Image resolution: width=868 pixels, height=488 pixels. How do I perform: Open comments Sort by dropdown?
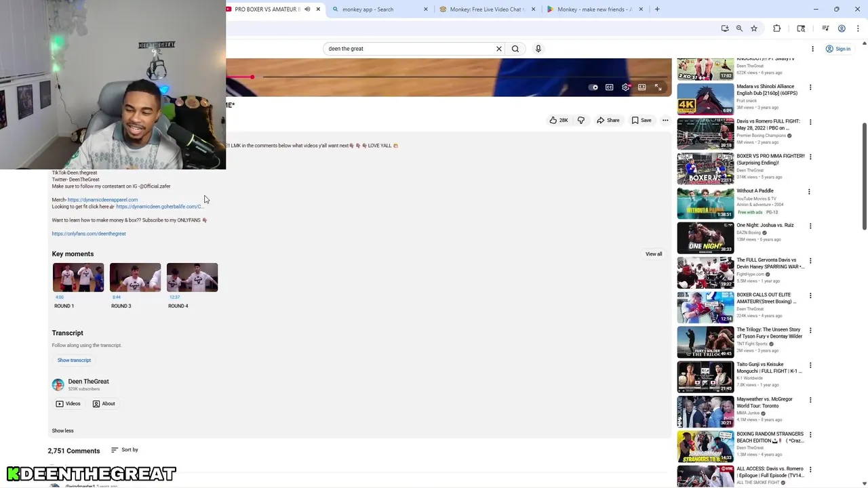[x=124, y=450]
